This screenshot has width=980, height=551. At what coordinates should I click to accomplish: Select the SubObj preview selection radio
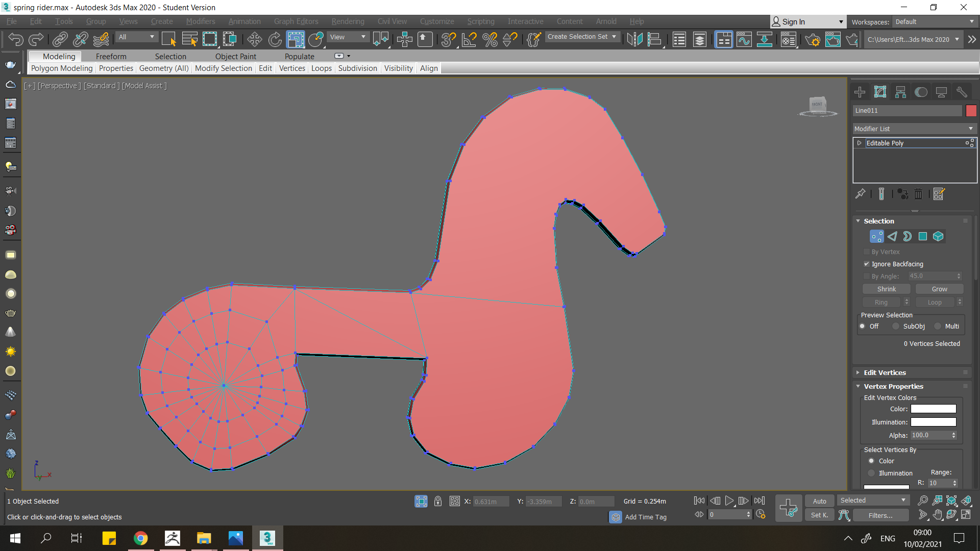pos(896,327)
